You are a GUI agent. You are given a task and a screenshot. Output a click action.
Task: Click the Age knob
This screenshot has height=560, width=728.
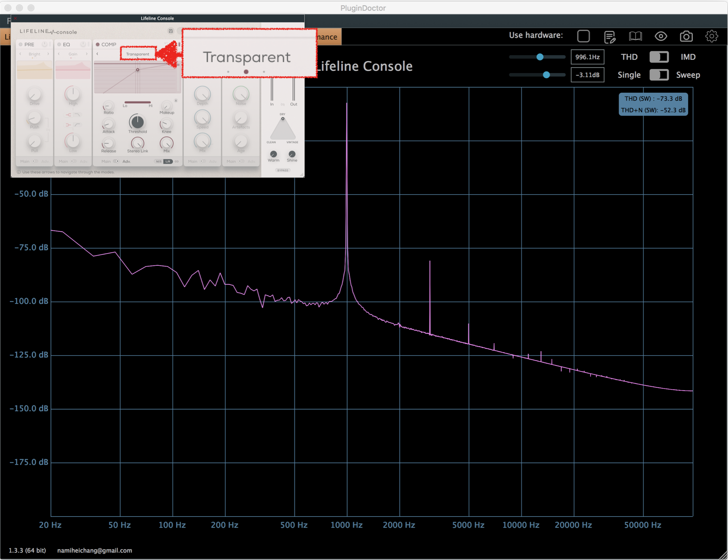click(x=241, y=141)
